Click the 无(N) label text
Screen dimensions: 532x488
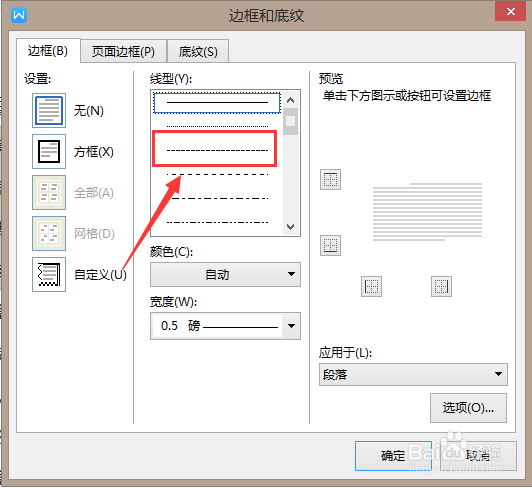coord(89,111)
